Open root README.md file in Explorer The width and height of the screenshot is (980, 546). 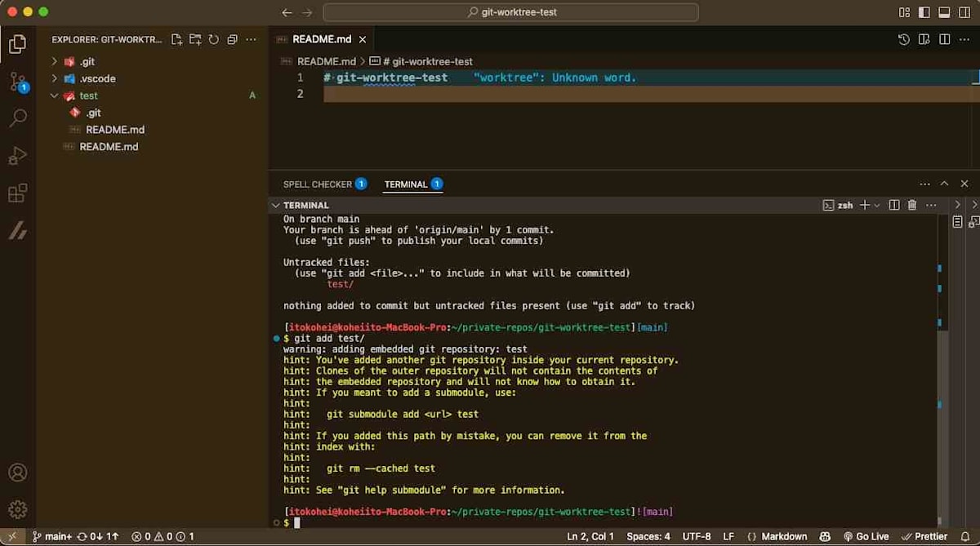109,147
